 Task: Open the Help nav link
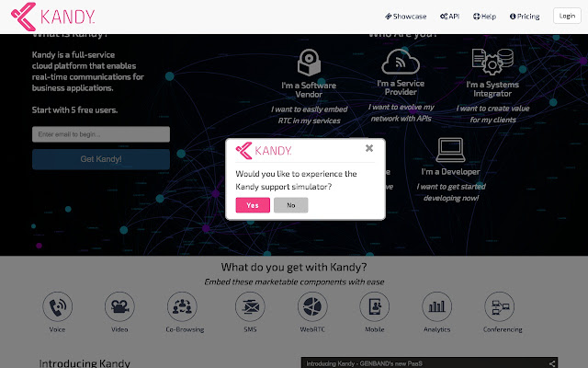pyautogui.click(x=484, y=17)
